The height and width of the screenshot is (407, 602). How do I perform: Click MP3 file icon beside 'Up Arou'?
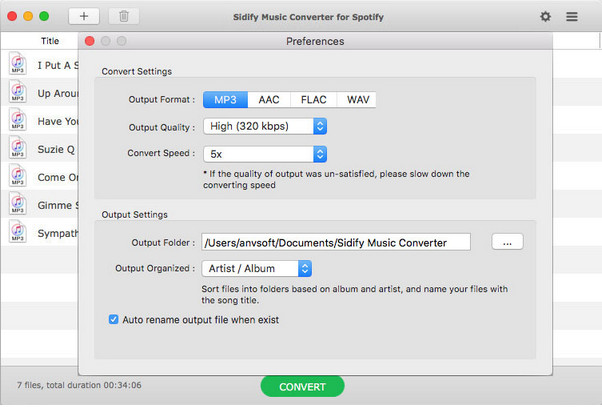(18, 92)
